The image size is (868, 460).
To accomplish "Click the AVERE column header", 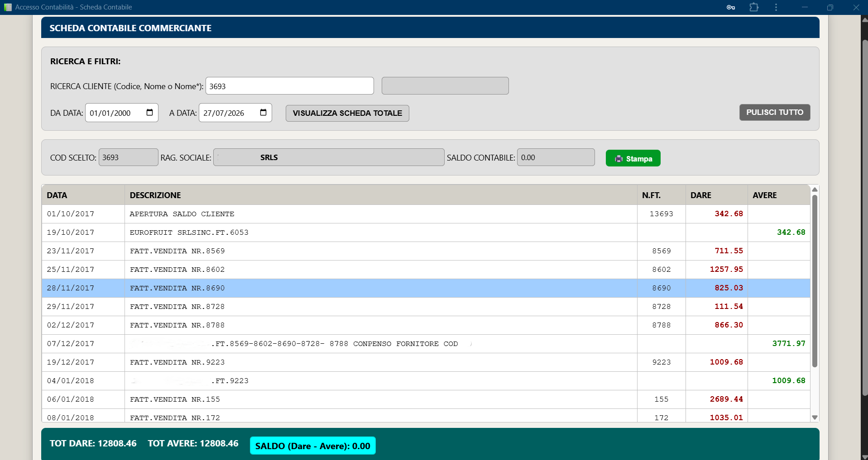I will pos(779,195).
